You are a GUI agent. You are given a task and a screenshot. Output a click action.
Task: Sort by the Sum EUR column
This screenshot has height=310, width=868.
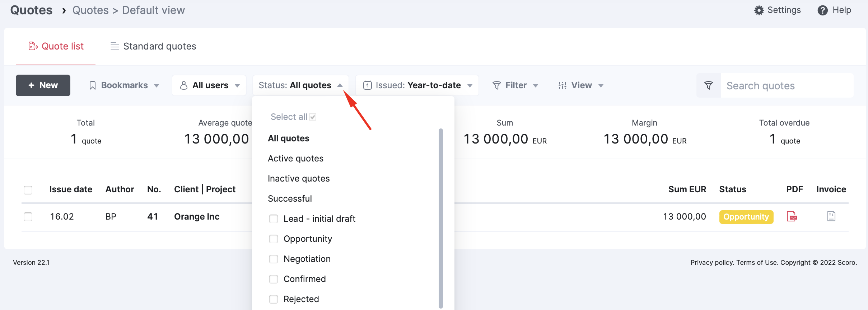tap(687, 189)
